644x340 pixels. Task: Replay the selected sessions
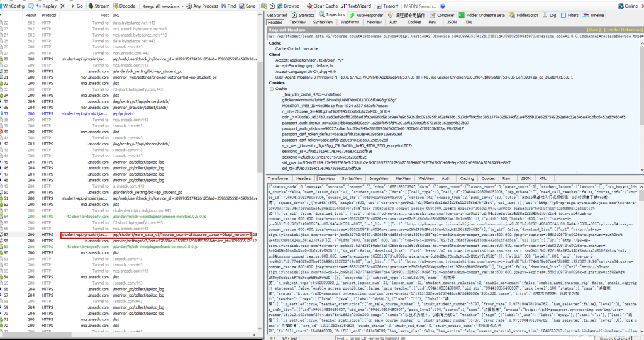(47, 6)
